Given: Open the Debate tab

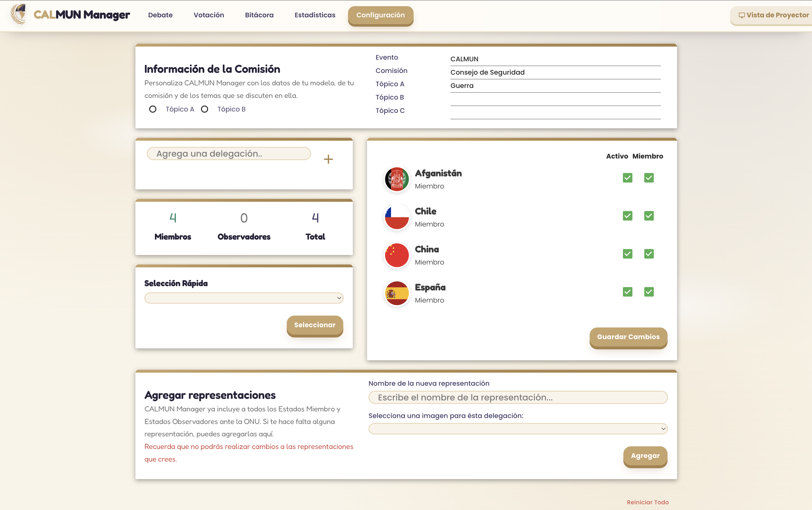Looking at the screenshot, I should coord(160,15).
